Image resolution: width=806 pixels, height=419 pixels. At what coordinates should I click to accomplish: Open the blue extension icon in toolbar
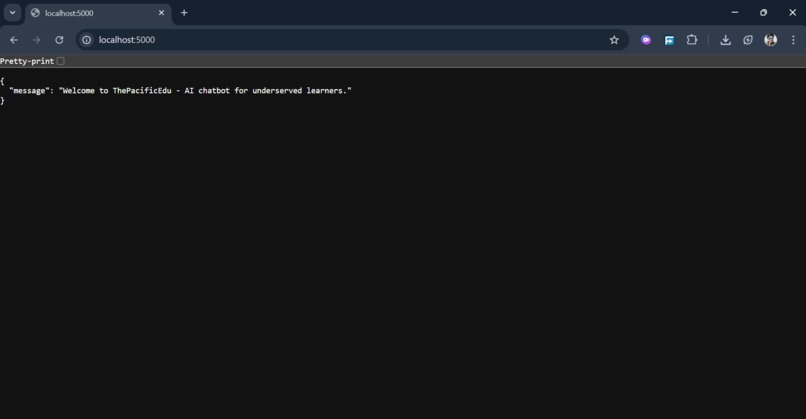(x=669, y=40)
